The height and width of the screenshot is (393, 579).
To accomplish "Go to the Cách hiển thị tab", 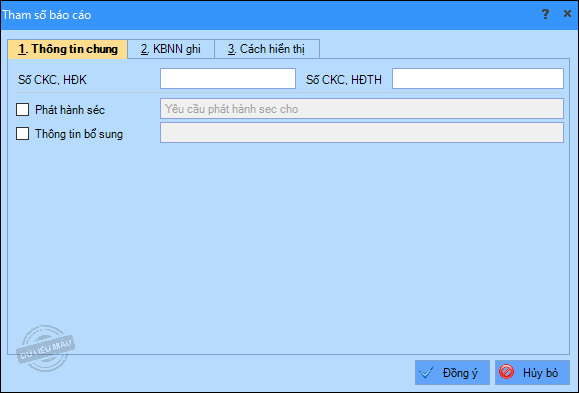I will pyautogui.click(x=267, y=49).
